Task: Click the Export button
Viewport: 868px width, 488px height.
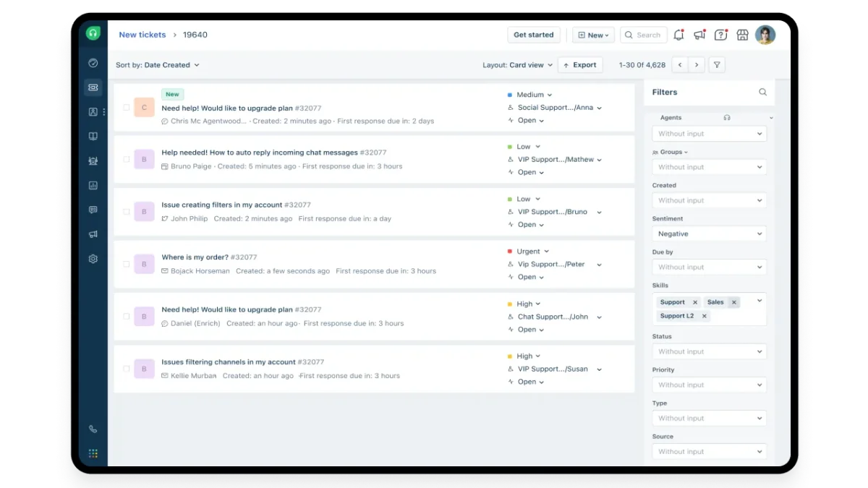Action: click(x=580, y=64)
